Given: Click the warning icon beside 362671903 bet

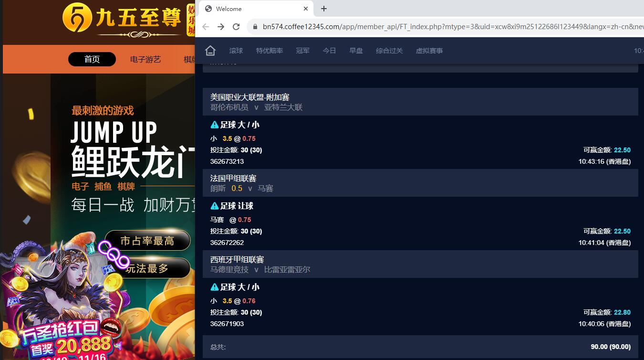Looking at the screenshot, I should [215, 287].
